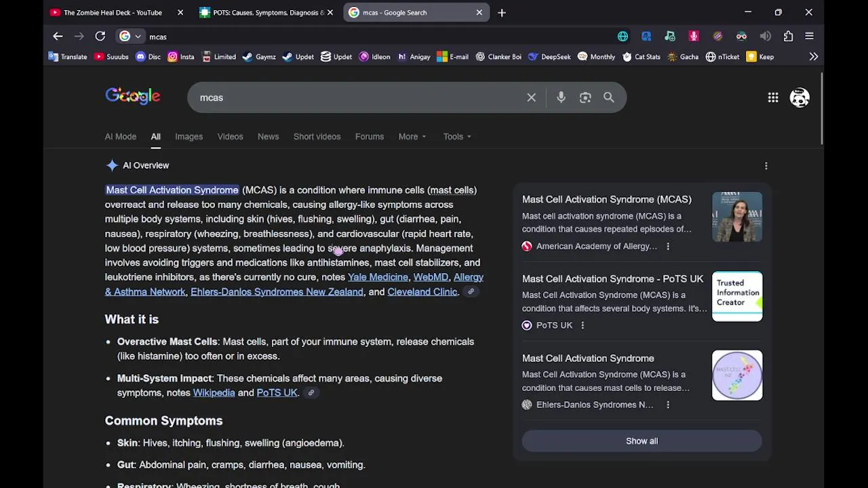Open the Google account avatar
The height and width of the screenshot is (488, 868).
click(800, 98)
